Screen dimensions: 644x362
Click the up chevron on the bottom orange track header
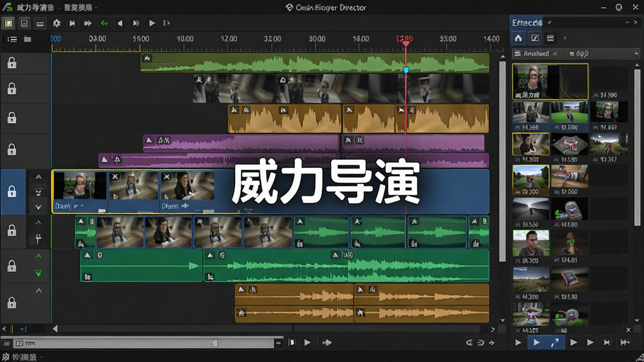tap(38, 290)
